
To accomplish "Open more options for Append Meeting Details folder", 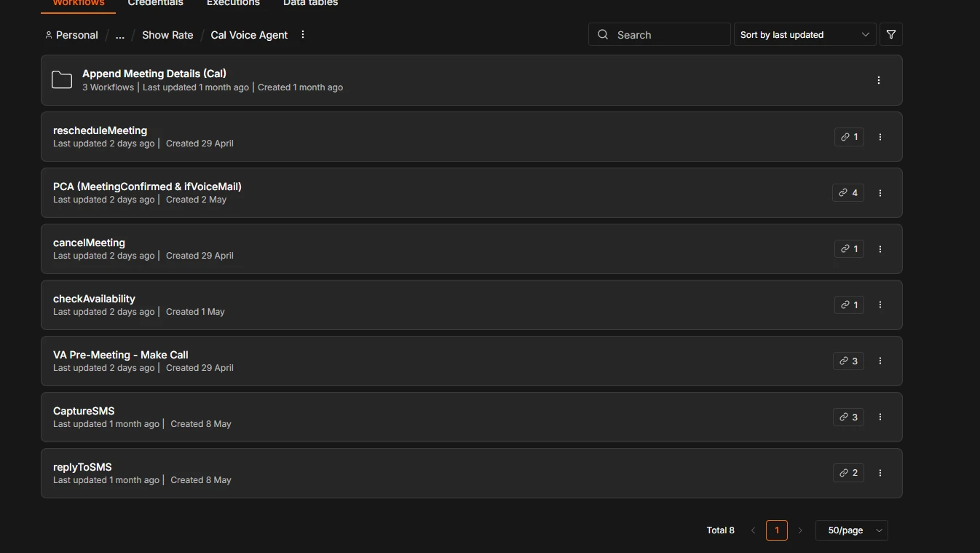I will pyautogui.click(x=879, y=80).
